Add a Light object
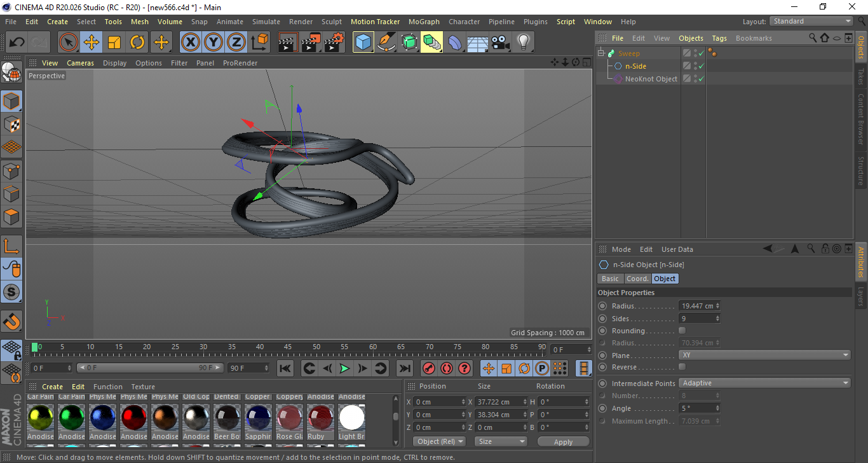Screen dimensions: 868x463 pos(523,43)
